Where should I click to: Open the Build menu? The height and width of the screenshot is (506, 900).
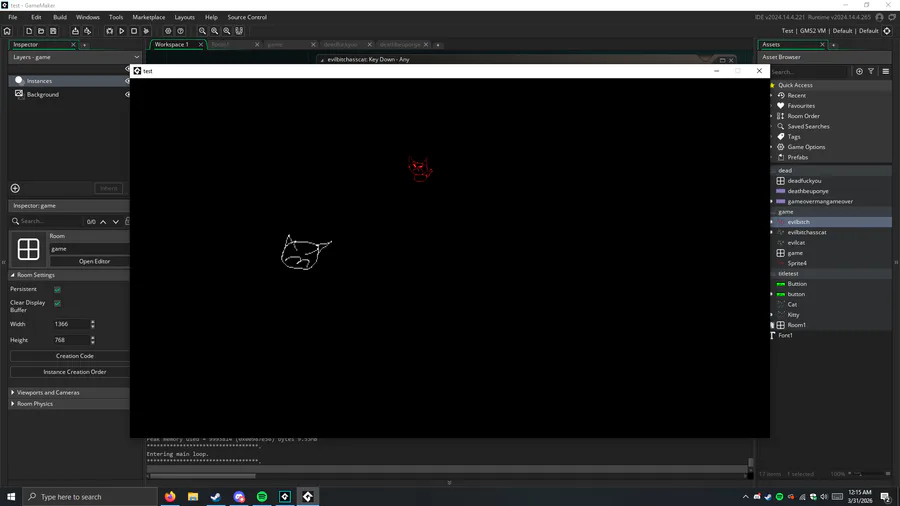(60, 17)
